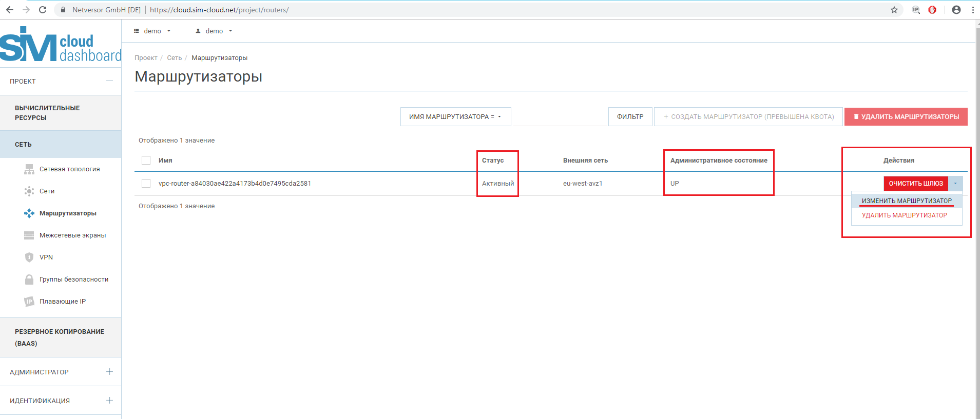This screenshot has height=419, width=980.
Task: Open Security Groups lock icon
Action: (29, 280)
